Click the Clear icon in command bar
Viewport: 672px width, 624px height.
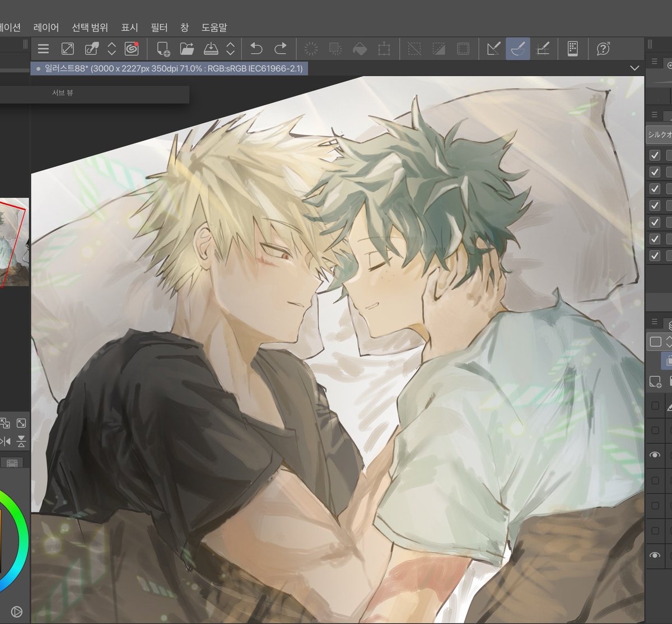(311, 49)
